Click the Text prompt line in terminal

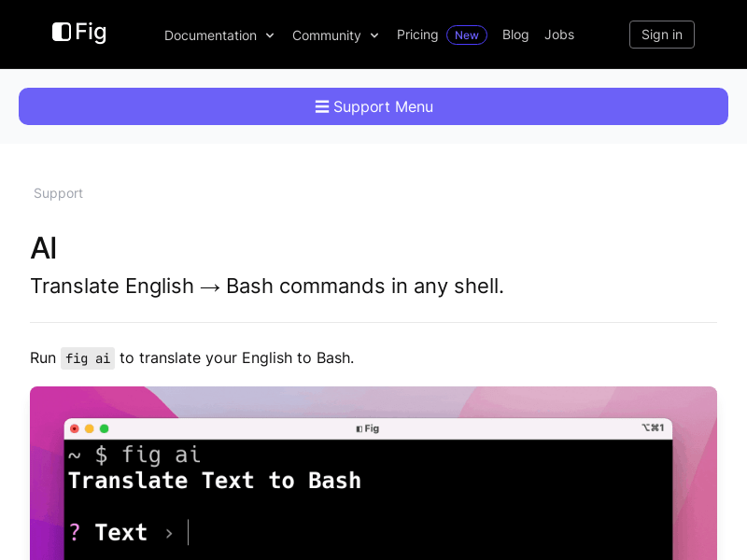coord(129,532)
